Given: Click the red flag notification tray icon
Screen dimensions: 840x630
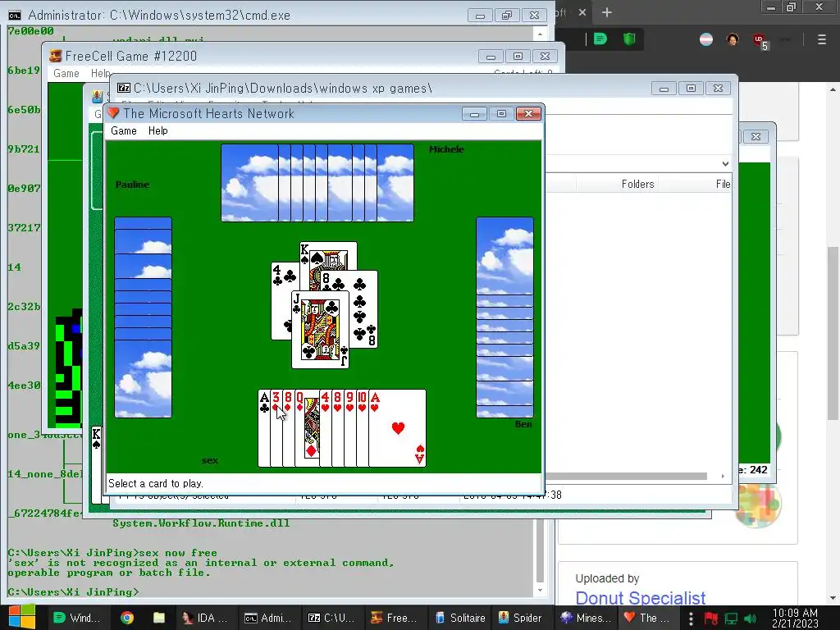Looking at the screenshot, I should 711,619.
